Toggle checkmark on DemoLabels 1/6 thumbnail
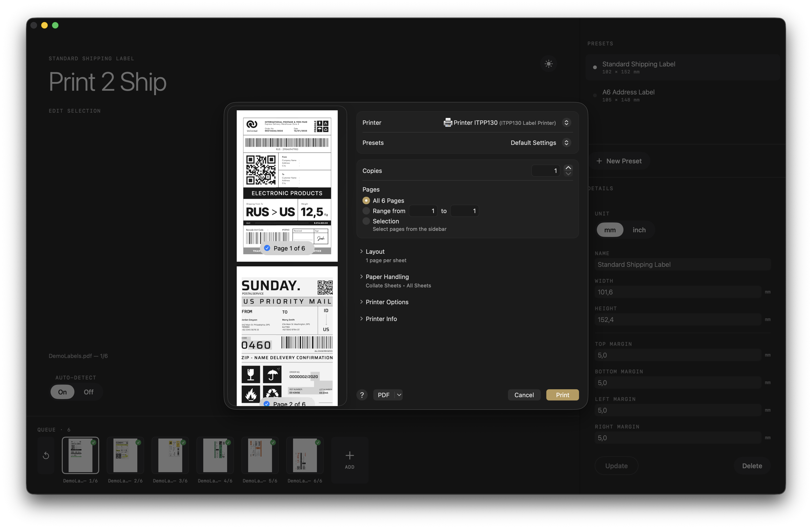This screenshot has height=529, width=812. click(x=93, y=442)
